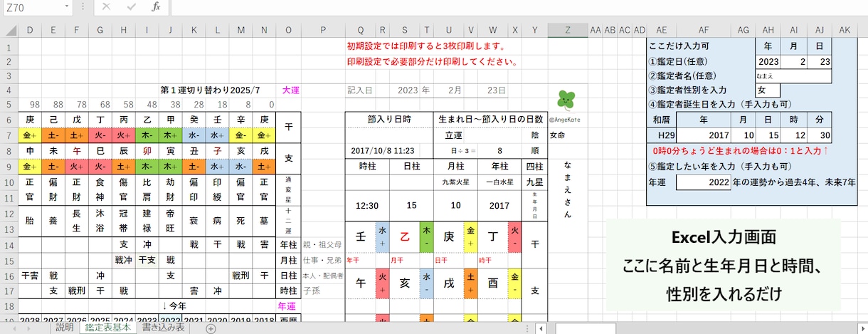The image size is (868, 334).
Task: Select row 18 header
Action: (x=9, y=306)
